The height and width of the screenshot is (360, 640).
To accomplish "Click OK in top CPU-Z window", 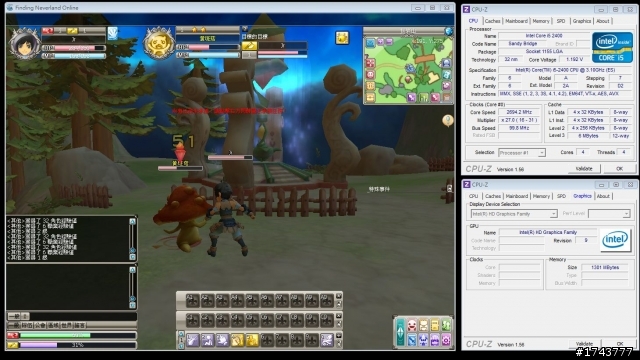I will pyautogui.click(x=619, y=169).
